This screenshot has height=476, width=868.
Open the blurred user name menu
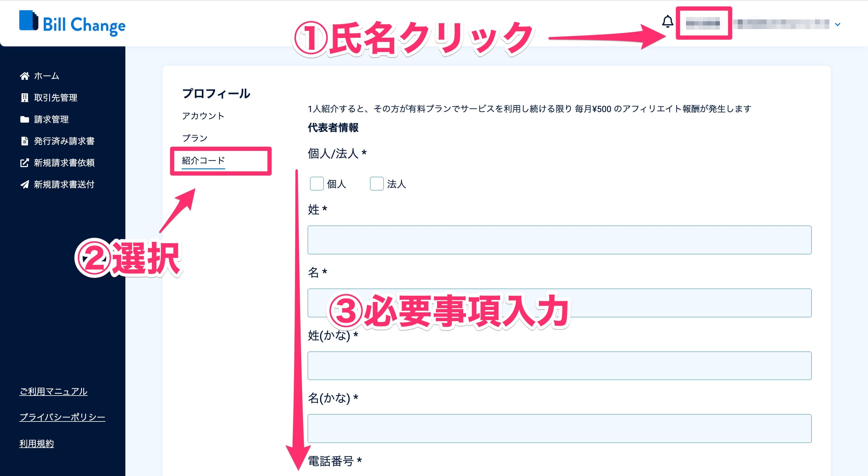click(x=703, y=23)
